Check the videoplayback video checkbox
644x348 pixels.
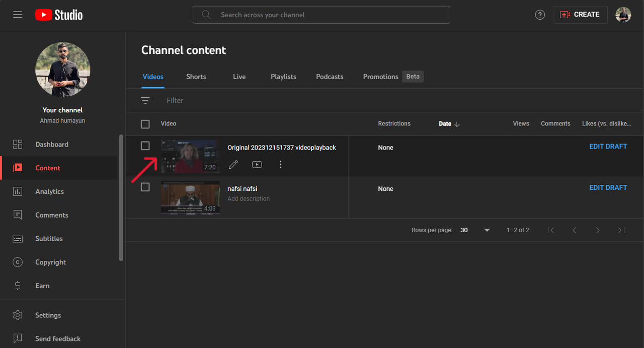pos(145,146)
